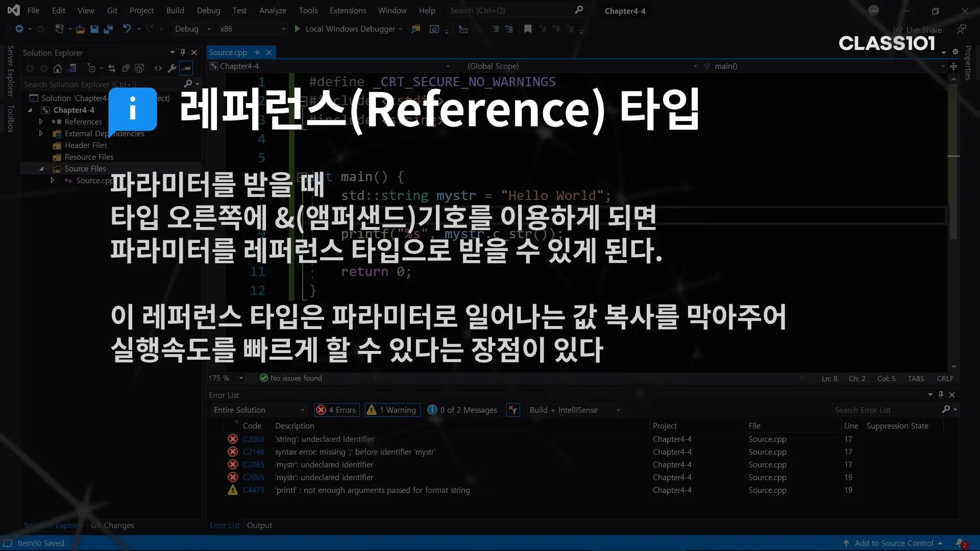Click the Undo arrow icon

tap(127, 29)
